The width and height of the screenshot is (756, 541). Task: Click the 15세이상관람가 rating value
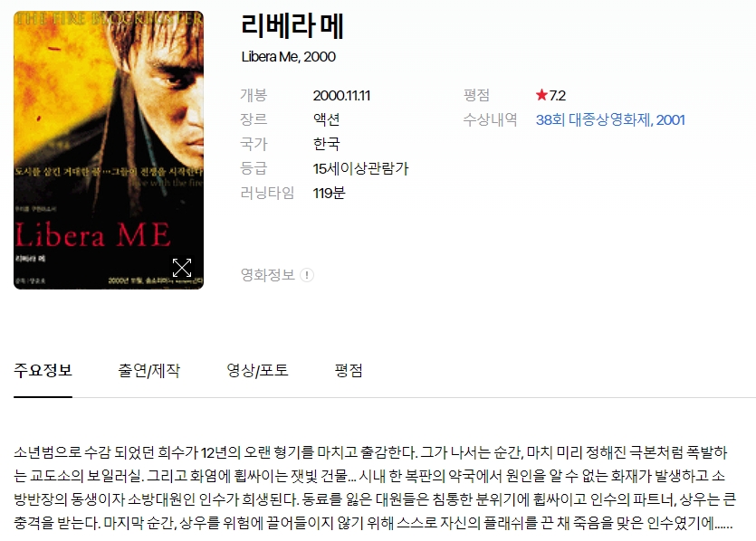point(360,168)
